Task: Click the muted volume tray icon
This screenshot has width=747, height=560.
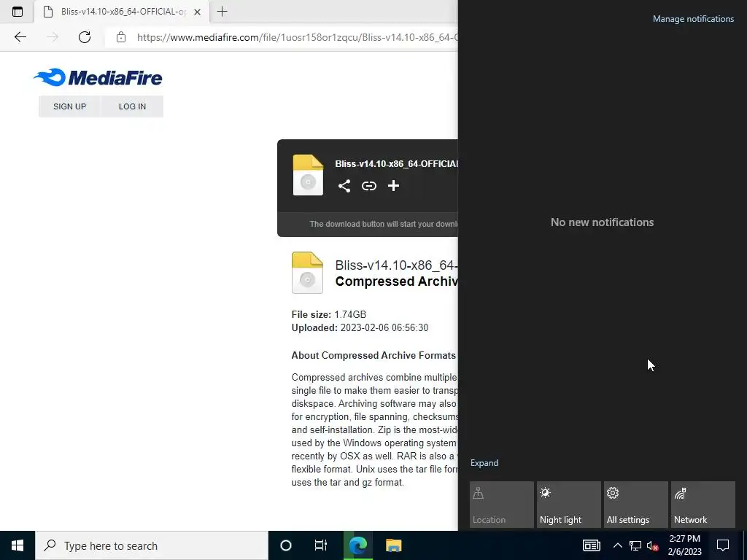Action: (652, 546)
